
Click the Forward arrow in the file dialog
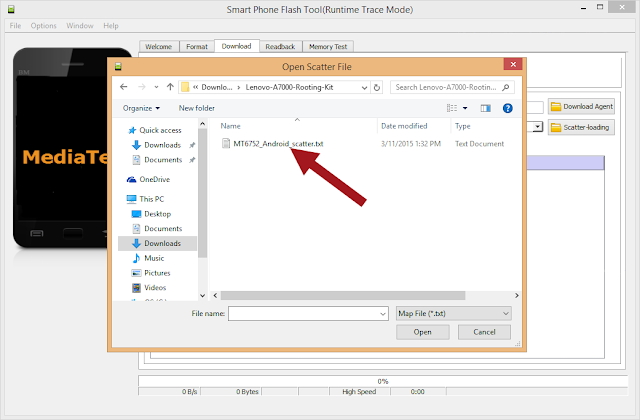[142, 87]
